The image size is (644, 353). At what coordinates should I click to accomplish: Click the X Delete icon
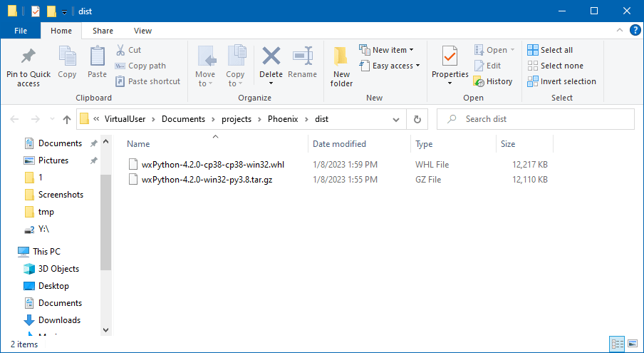[x=271, y=56]
